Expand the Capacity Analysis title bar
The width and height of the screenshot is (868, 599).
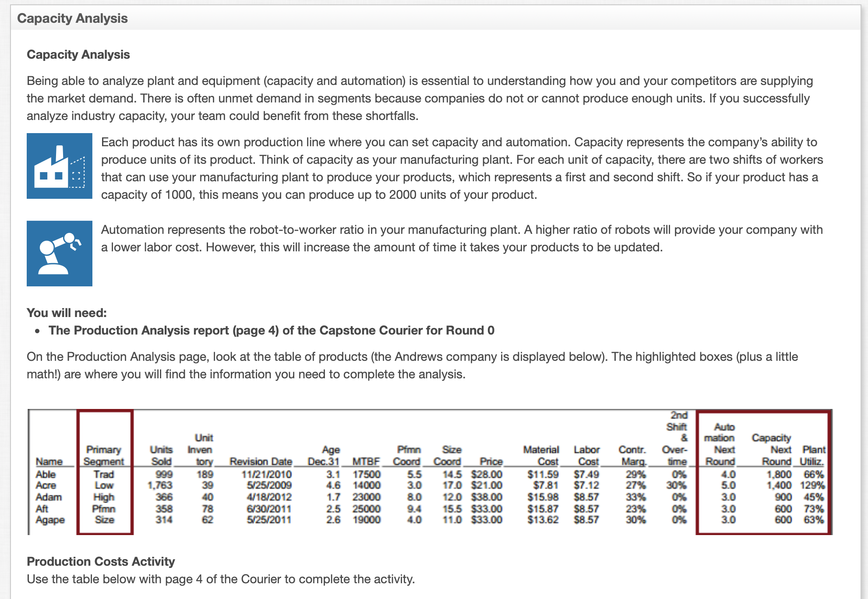pyautogui.click(x=73, y=18)
